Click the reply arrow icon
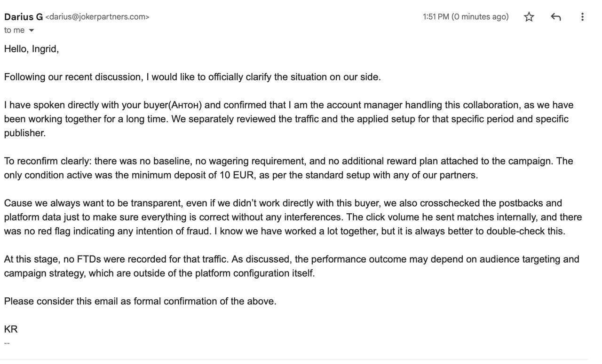The width and height of the screenshot is (602, 364). [x=556, y=17]
